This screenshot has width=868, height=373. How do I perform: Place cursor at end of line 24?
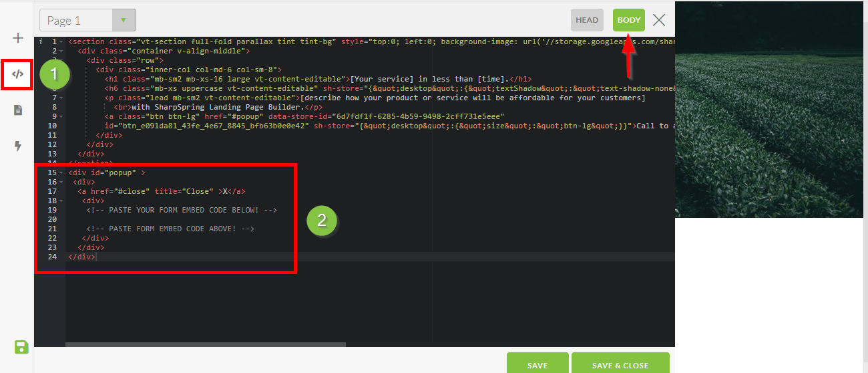tap(97, 257)
